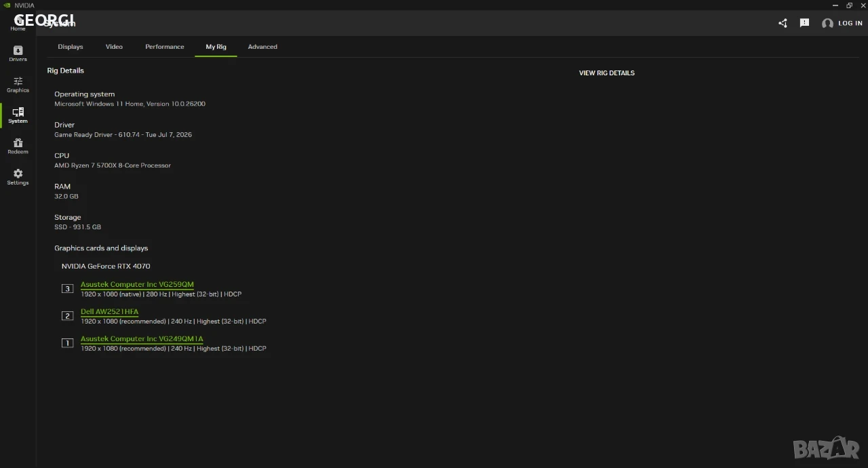
Task: Click the user avatar icon
Action: point(827,23)
